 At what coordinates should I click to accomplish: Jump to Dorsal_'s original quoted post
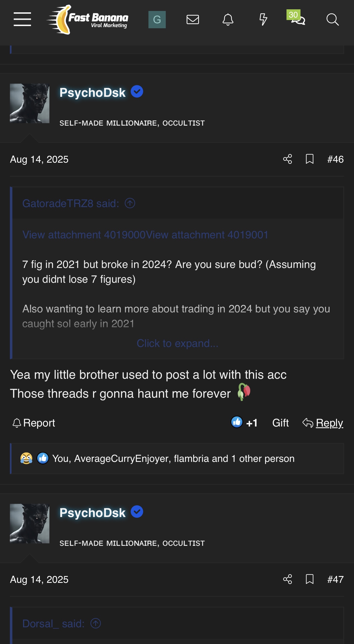point(95,623)
